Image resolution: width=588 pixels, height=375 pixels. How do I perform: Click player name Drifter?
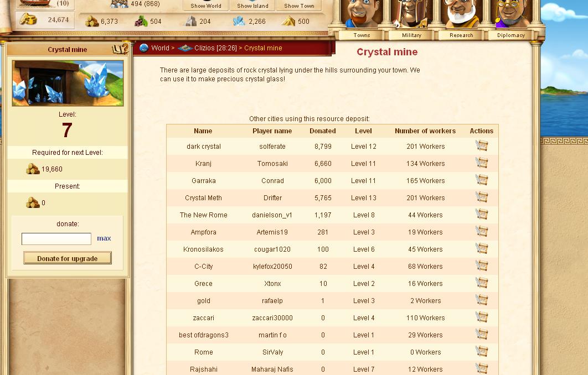pyautogui.click(x=272, y=198)
